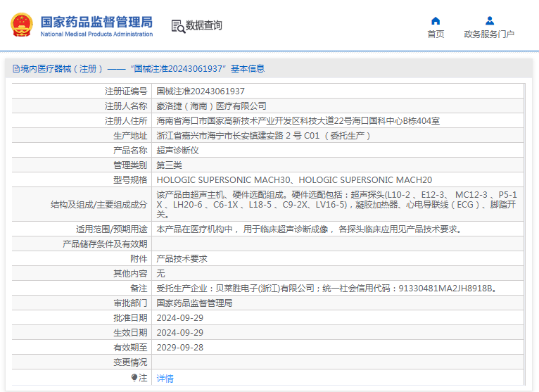Click the 首页 home icon

point(436,21)
